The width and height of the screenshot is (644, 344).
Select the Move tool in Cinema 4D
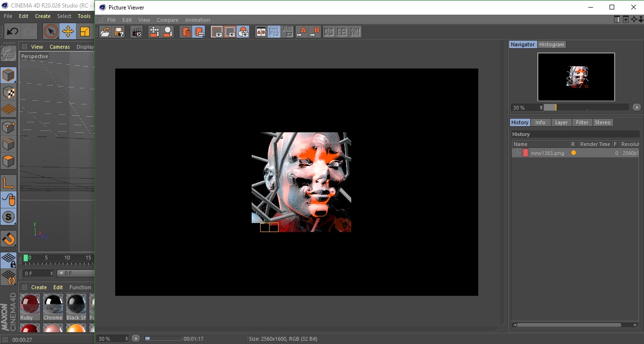(68, 32)
